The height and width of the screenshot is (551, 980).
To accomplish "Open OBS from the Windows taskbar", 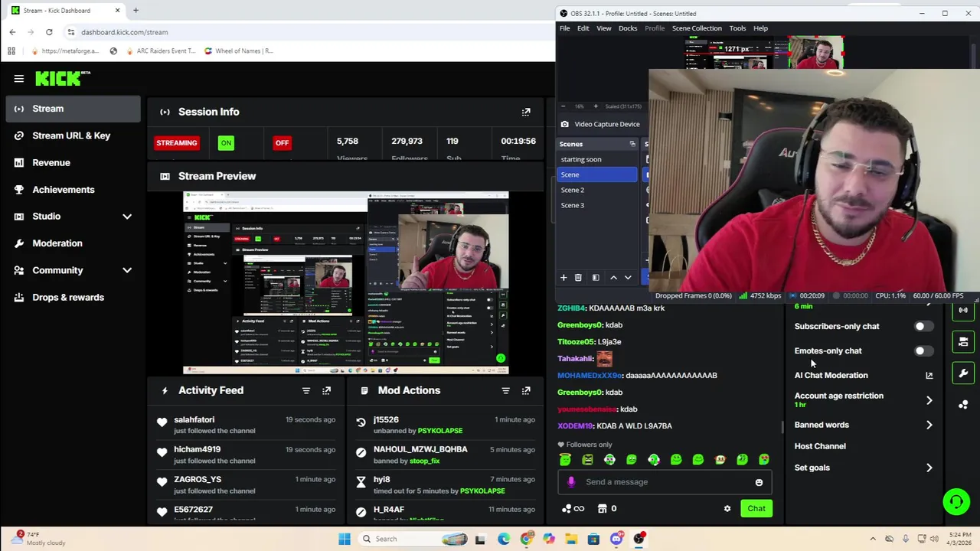I will 640,539.
